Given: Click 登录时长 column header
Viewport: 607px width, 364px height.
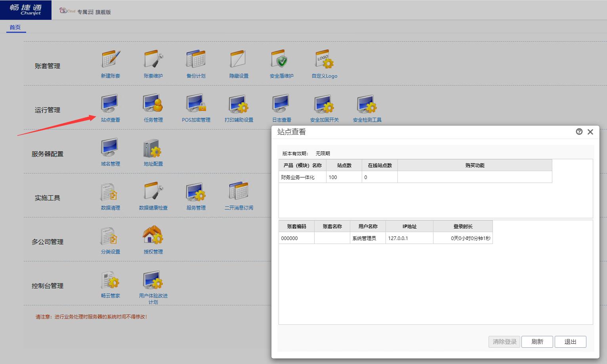Looking at the screenshot, I should coord(463,226).
